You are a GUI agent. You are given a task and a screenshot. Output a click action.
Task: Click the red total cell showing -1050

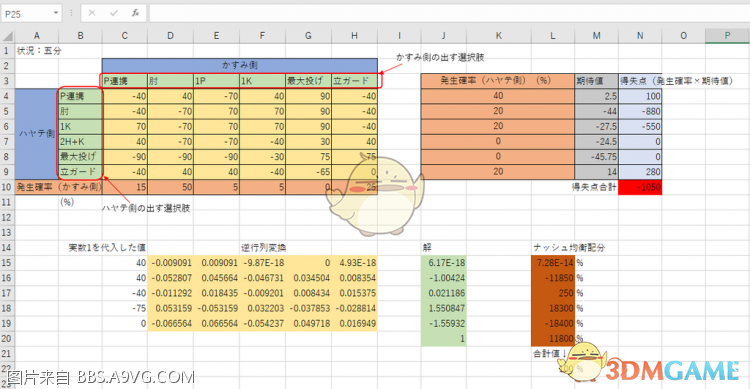click(640, 187)
